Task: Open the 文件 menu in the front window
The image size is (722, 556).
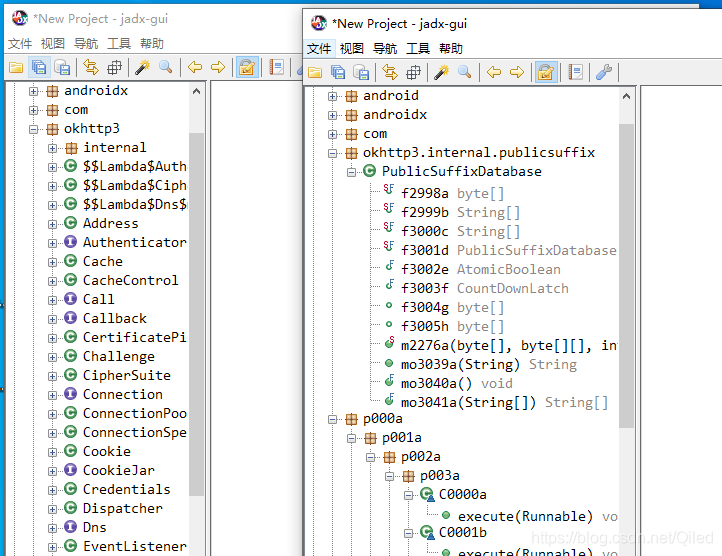Action: click(x=319, y=48)
